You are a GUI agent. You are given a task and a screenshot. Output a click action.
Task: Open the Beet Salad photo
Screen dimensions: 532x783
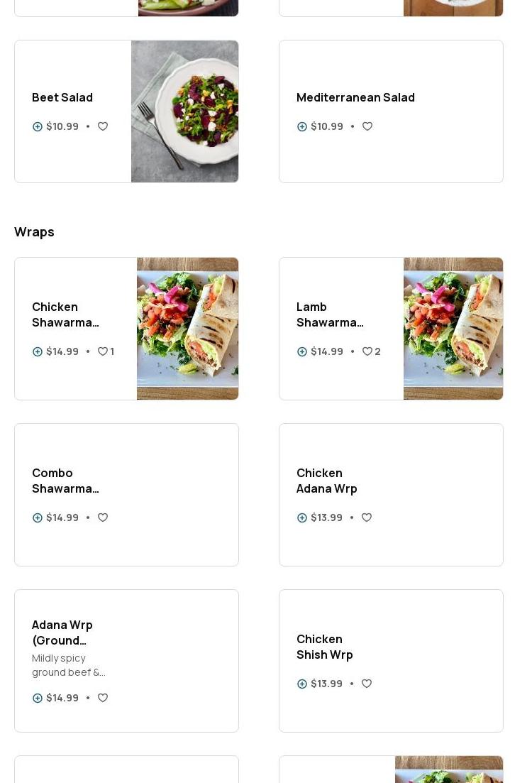(x=184, y=111)
